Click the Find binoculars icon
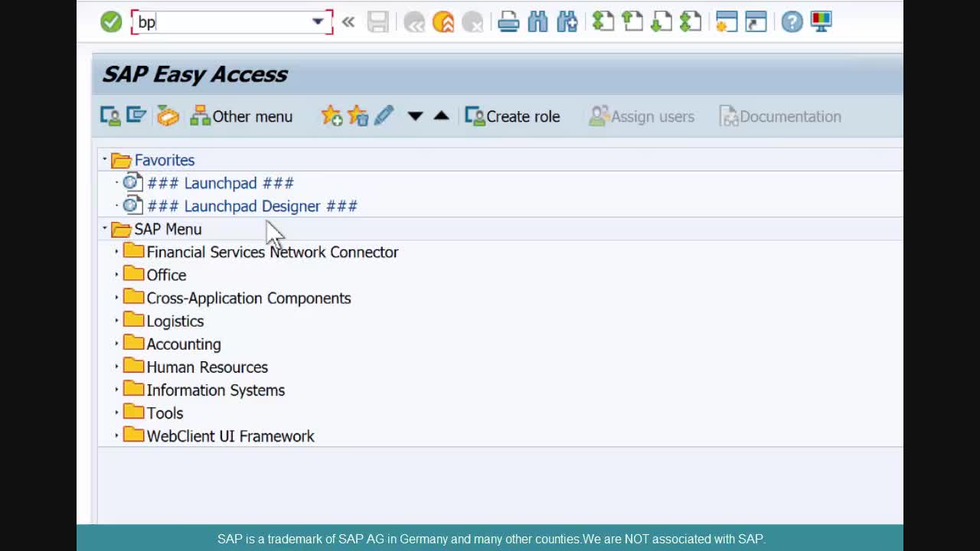 tap(537, 22)
